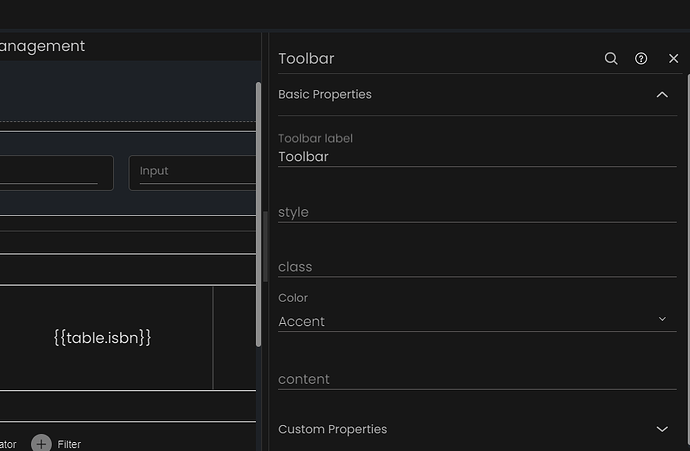The width and height of the screenshot is (690, 451).
Task: Click the canvas vertical scrollbar
Action: click(258, 214)
